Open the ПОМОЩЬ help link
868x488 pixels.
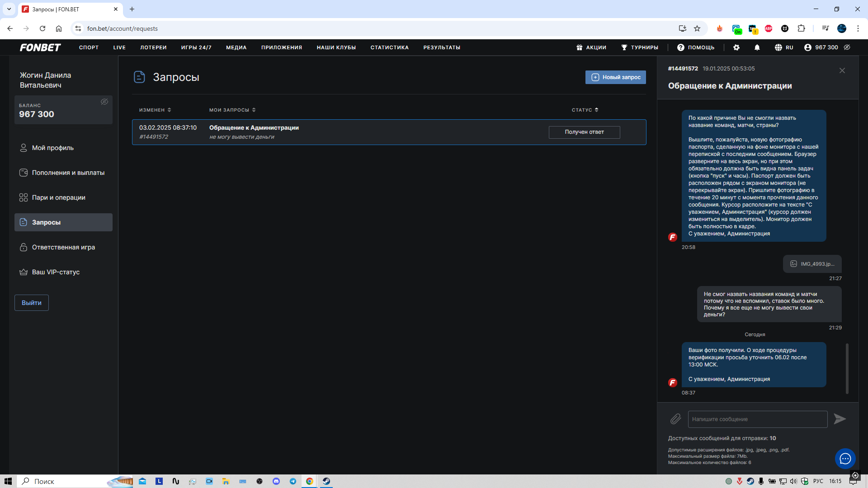696,47
